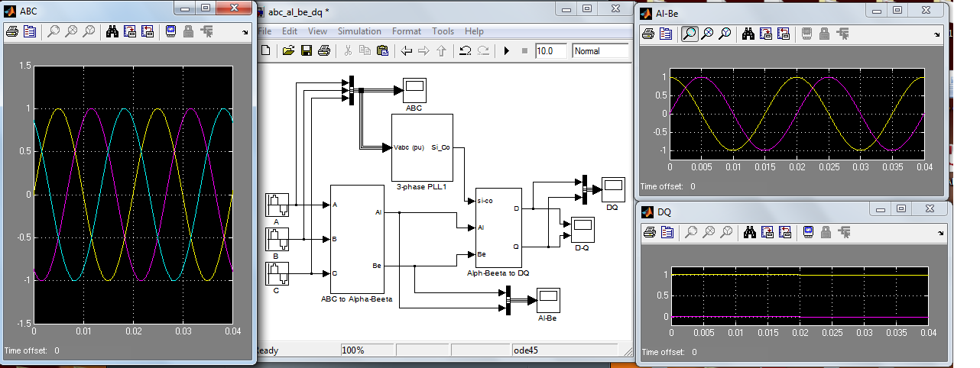This screenshot has width=980, height=368.
Task: Restore saved axes settings in ABC scope
Action: (148, 32)
